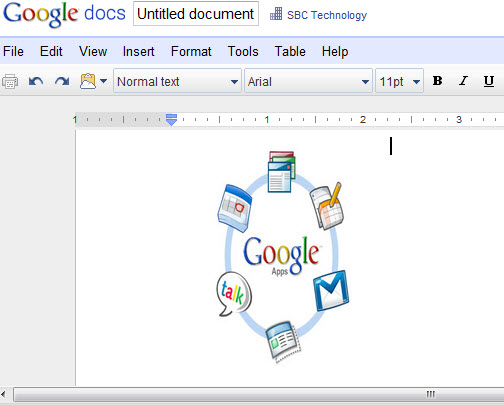Viewport: 504px width, 405px height.
Task: Toggle Underline formatting
Action: point(489,81)
